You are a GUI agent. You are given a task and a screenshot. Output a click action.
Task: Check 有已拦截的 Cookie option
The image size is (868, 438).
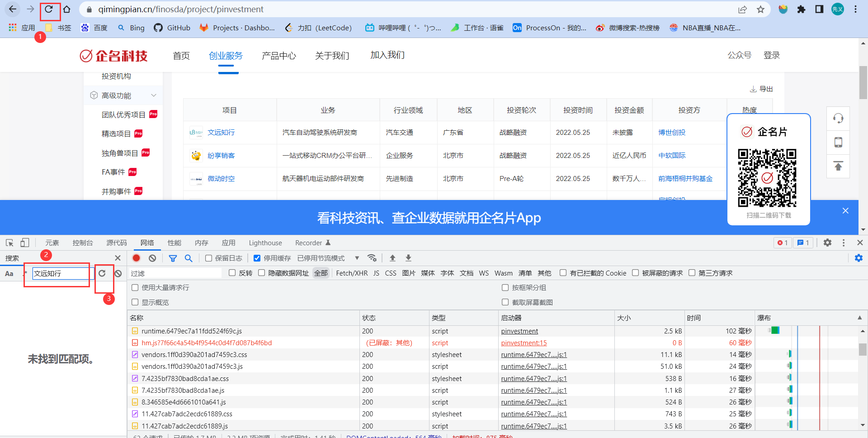(x=563, y=273)
